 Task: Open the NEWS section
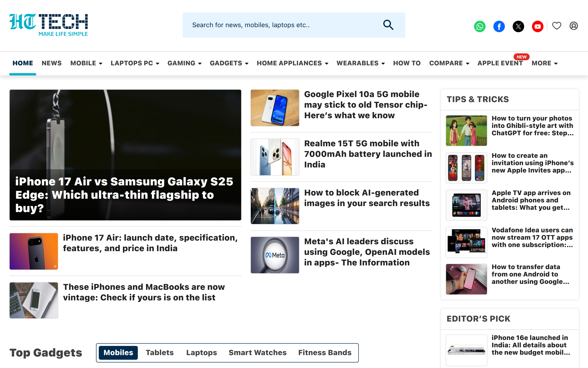point(51,63)
